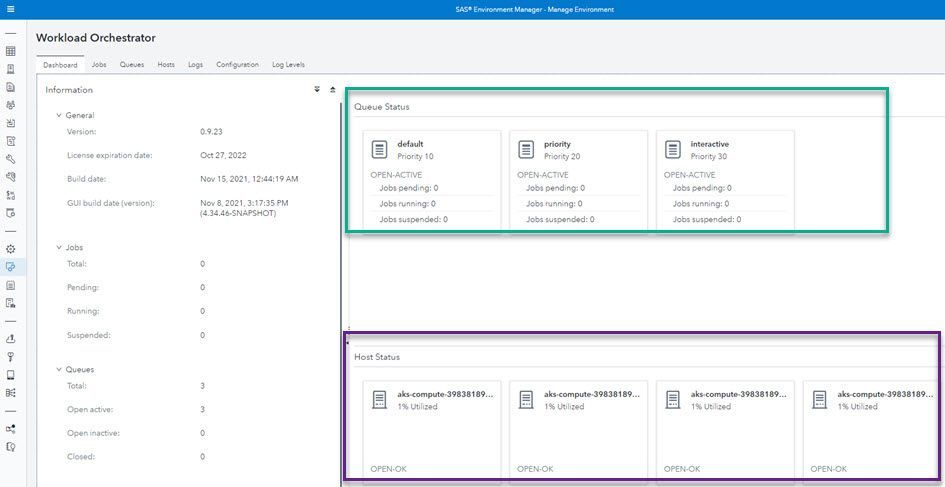Screen dimensions: 945x487
Task: Collapse all sections with double-up arrow
Action: point(333,90)
